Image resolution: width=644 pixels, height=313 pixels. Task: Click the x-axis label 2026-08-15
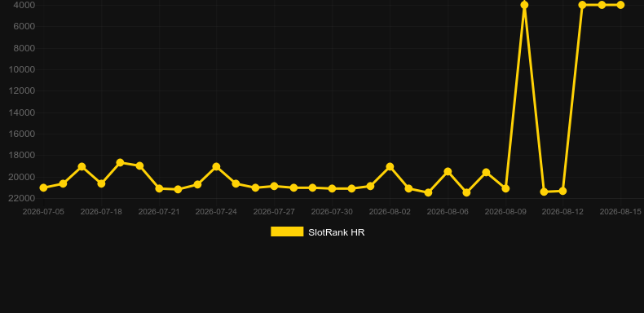[620, 212]
